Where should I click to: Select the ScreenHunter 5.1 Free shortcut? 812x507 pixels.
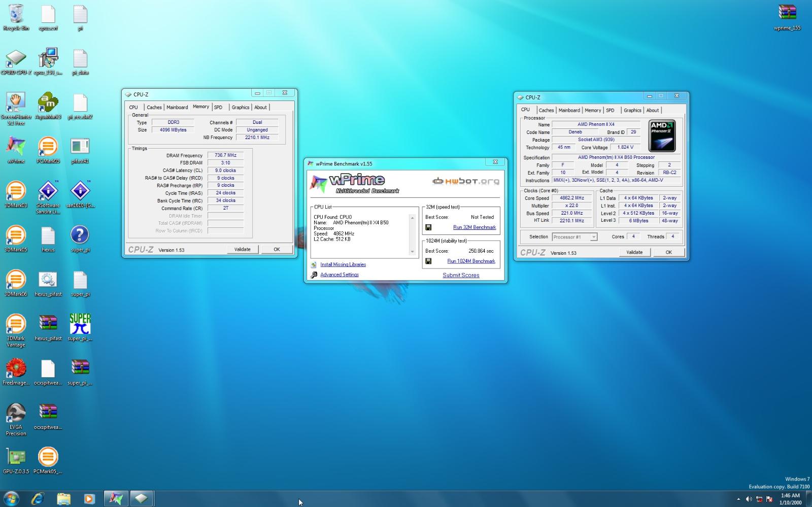point(16,109)
